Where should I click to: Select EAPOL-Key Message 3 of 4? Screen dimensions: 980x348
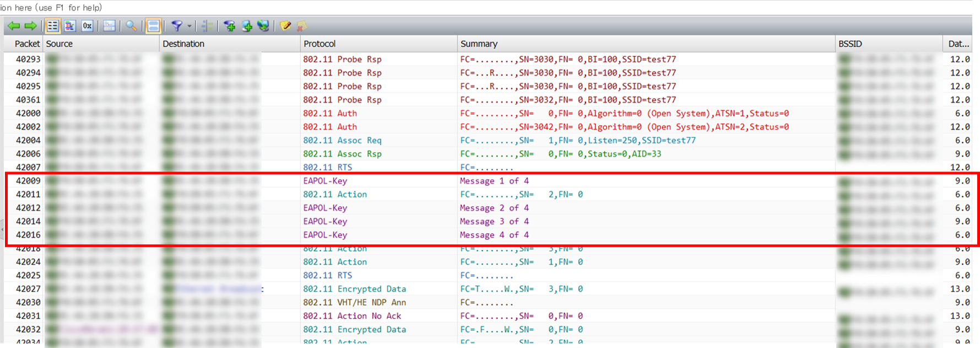488,221
